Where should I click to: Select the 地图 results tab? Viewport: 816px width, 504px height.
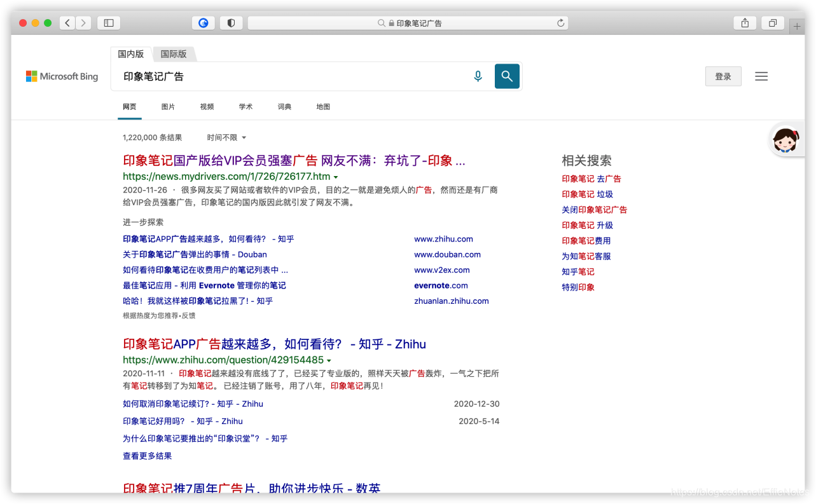point(324,107)
